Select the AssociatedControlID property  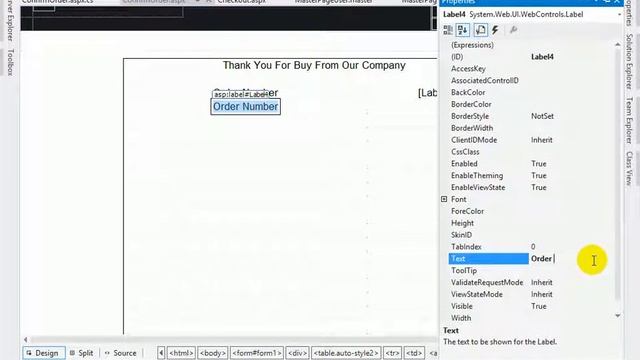click(x=485, y=80)
